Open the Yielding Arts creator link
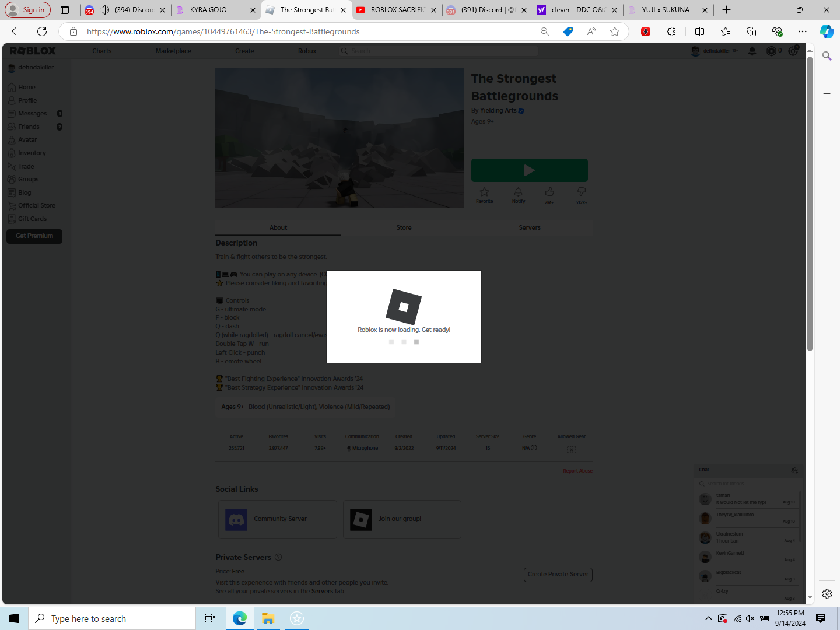This screenshot has width=840, height=630. (x=498, y=110)
